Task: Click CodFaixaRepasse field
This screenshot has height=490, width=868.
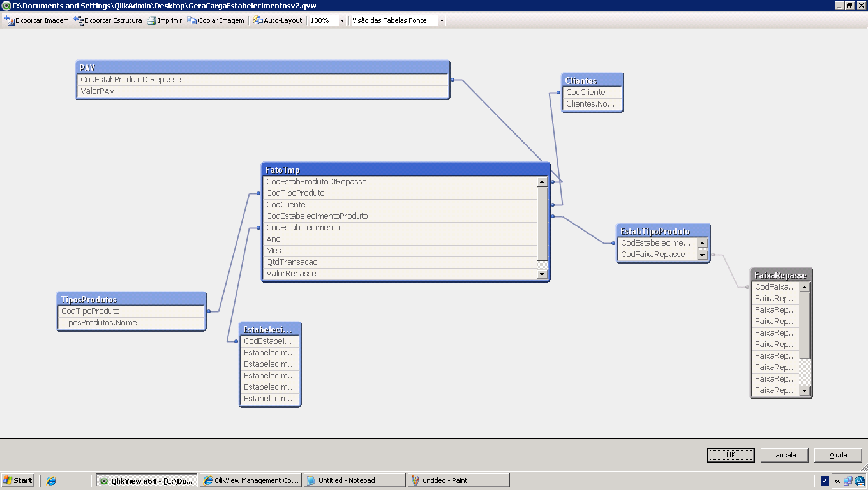Action: coord(657,255)
